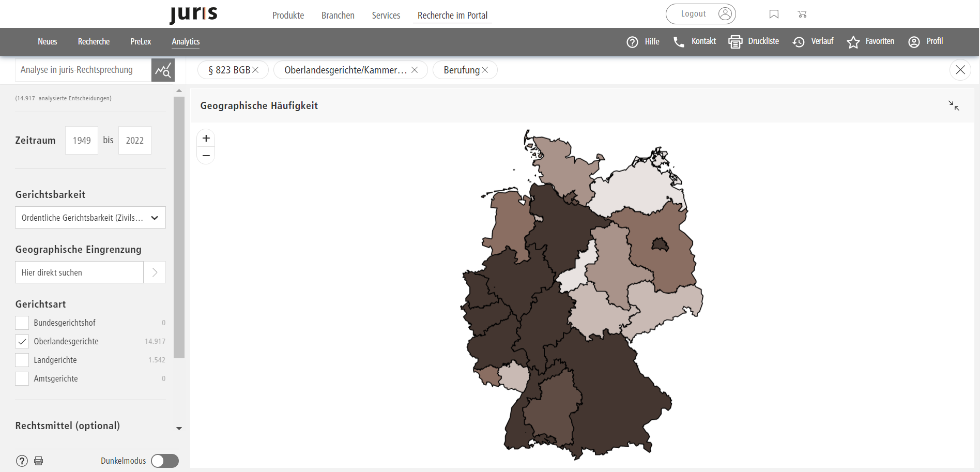The width and height of the screenshot is (980, 472).
Task: Click the Profil account icon
Action: click(913, 42)
